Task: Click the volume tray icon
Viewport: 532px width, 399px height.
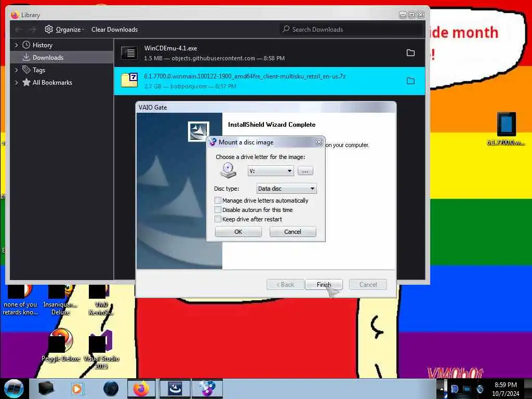Action: pos(480,389)
